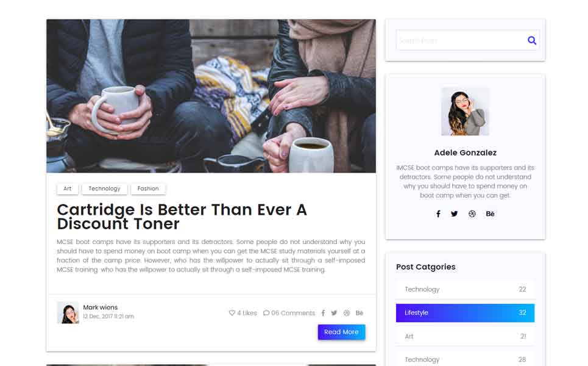Click the Read More button
Viewport: 588px width, 366px height.
point(341,332)
